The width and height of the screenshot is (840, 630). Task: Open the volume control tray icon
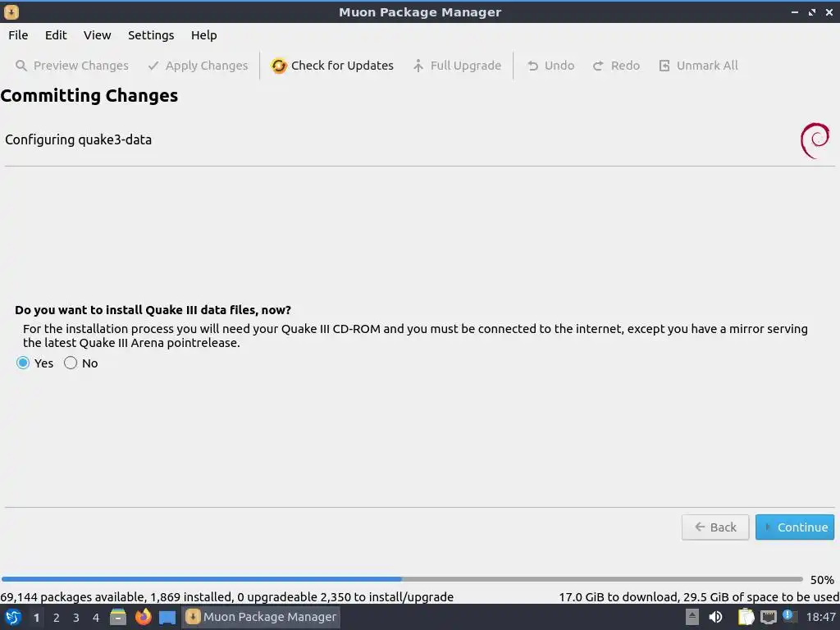pyautogui.click(x=715, y=617)
